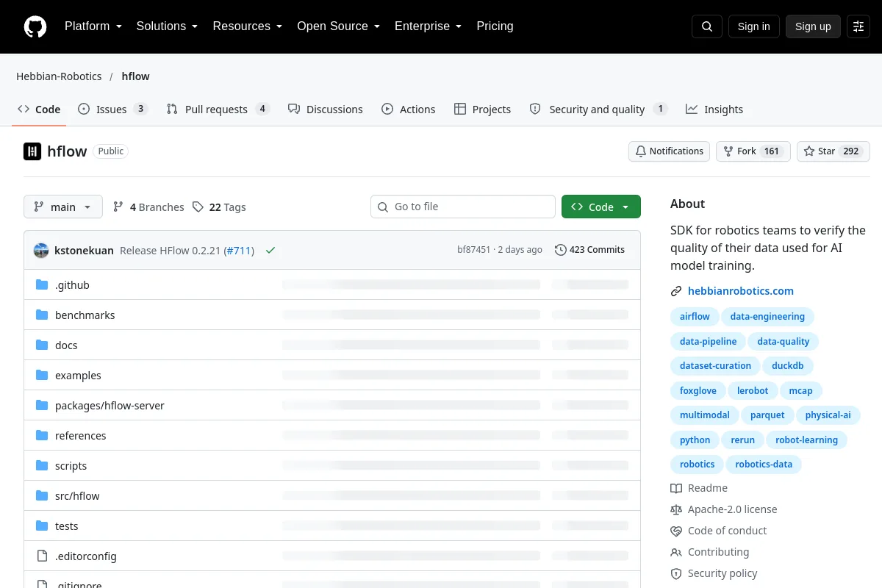
Task: Open the green Code dropdown button
Action: (601, 207)
